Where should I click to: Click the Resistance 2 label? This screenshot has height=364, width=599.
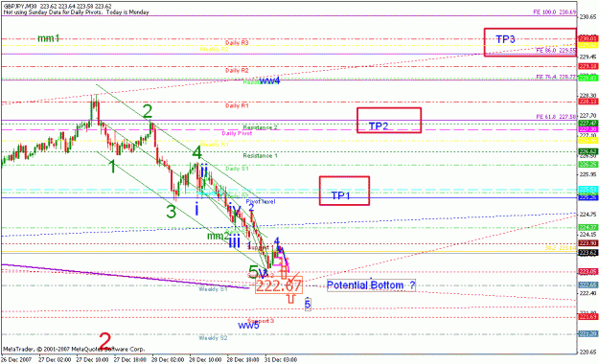[x=260, y=127]
